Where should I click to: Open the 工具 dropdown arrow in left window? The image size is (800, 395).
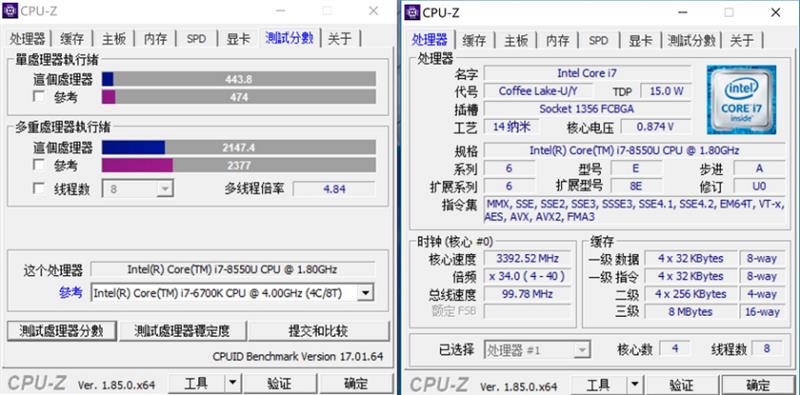click(x=233, y=383)
